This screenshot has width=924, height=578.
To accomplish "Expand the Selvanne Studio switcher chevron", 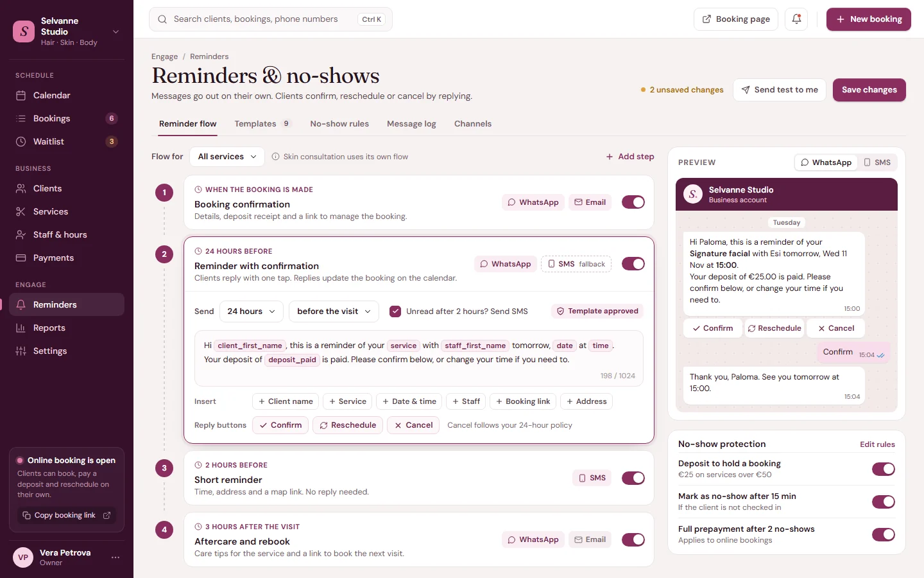I will [x=116, y=31].
